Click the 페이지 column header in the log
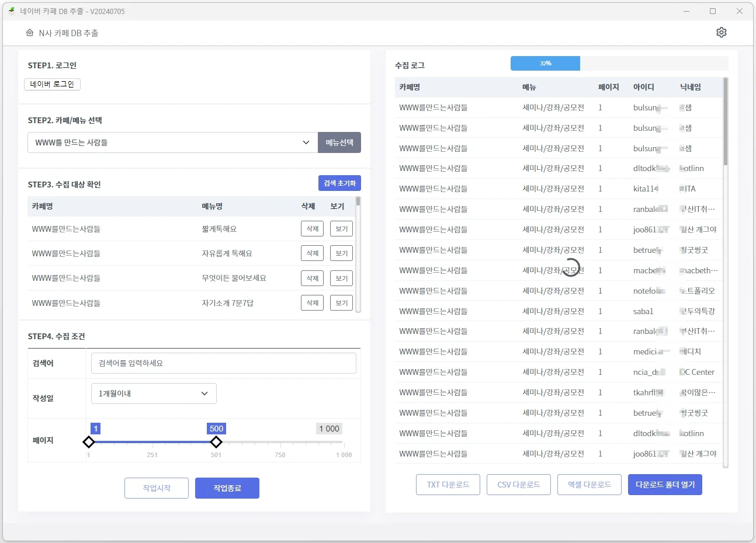 (608, 87)
